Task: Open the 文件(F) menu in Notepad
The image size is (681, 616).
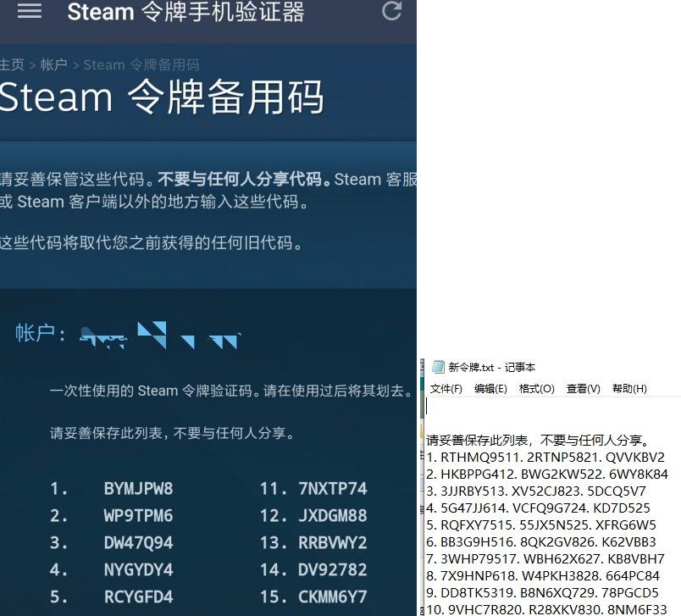Action: (446, 388)
